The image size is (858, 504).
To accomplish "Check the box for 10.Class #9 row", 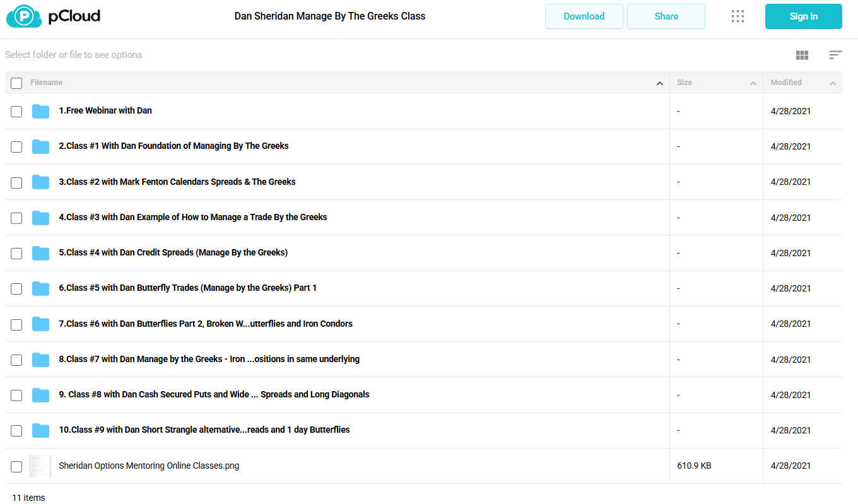I will (16, 431).
